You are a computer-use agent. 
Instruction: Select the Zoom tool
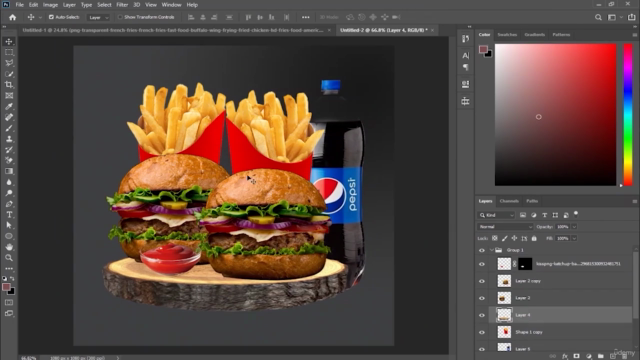[9, 258]
